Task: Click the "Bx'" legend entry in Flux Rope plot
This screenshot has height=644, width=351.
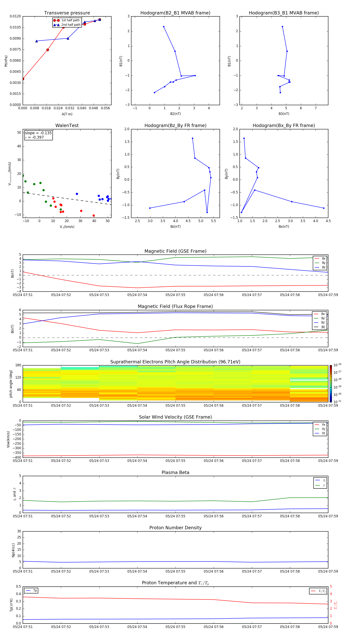Action: pos(320,314)
